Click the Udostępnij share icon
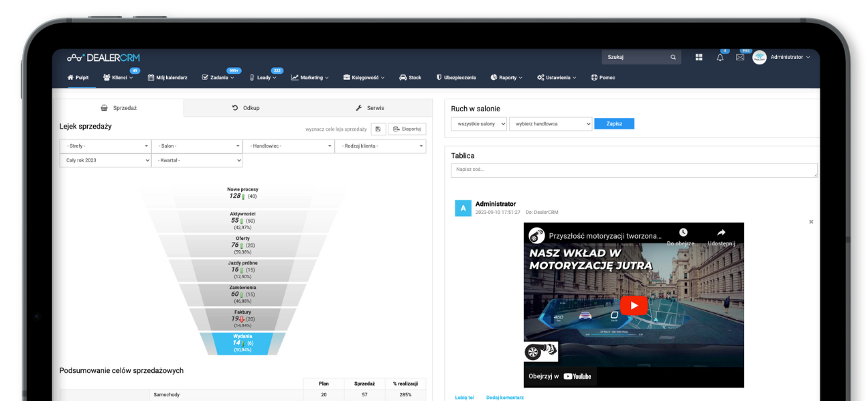Viewport: 868px width, 401px height. point(721,233)
